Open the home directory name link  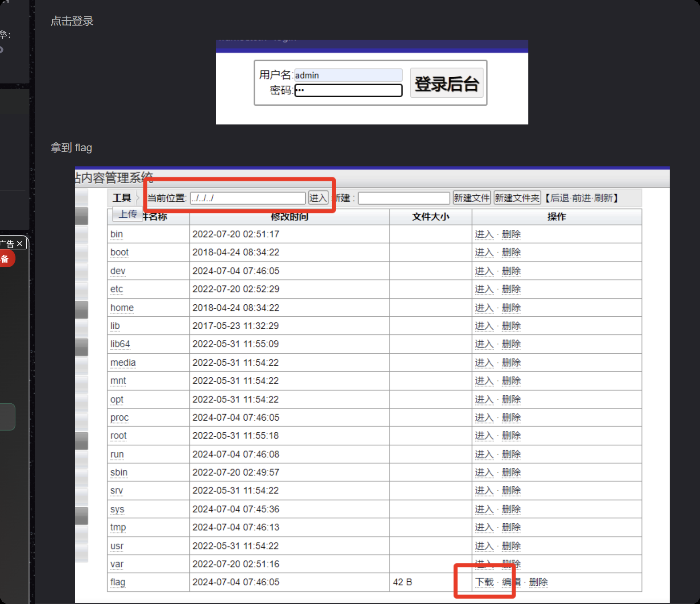122,308
